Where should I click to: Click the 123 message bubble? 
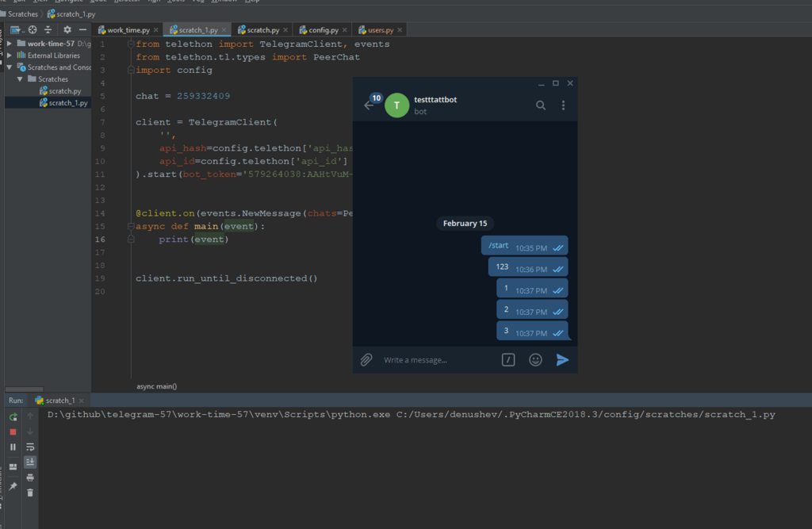pyautogui.click(x=527, y=266)
